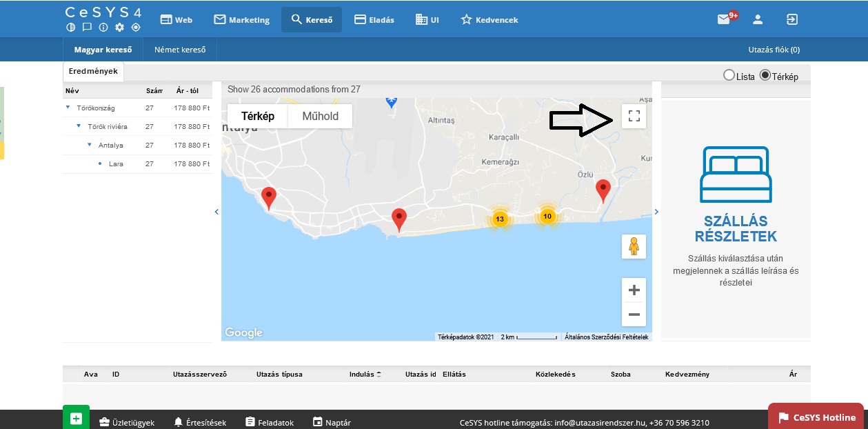
Task: Switch the map to Térkép view
Action: (258, 116)
